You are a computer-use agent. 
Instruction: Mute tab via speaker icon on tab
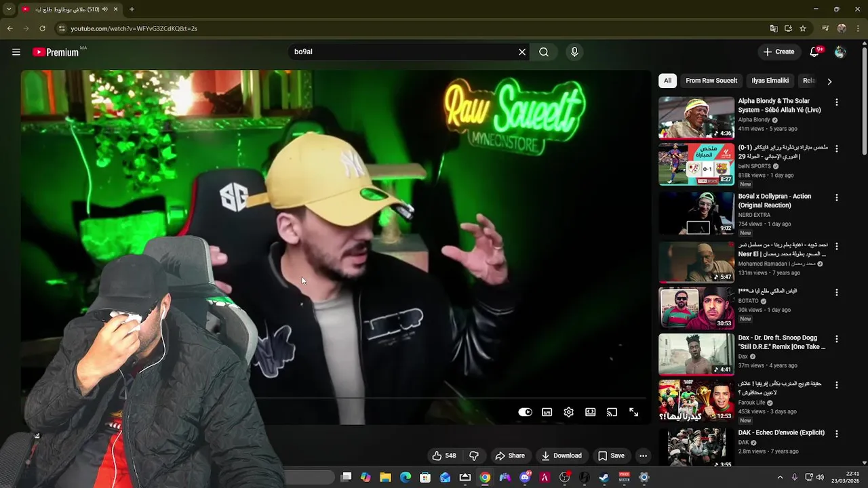[x=104, y=9]
